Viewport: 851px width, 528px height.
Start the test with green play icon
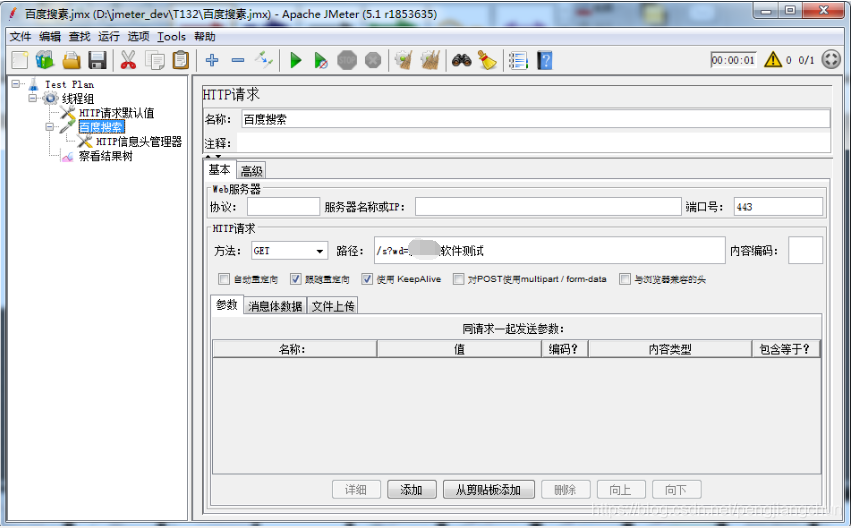coord(296,60)
